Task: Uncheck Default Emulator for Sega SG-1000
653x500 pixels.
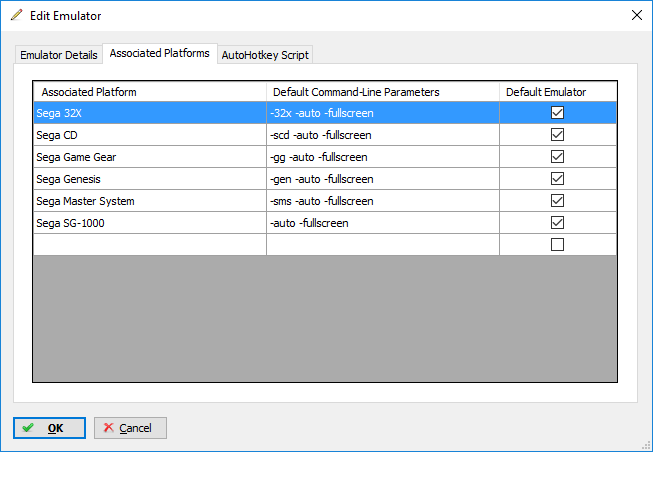Action: pos(557,223)
